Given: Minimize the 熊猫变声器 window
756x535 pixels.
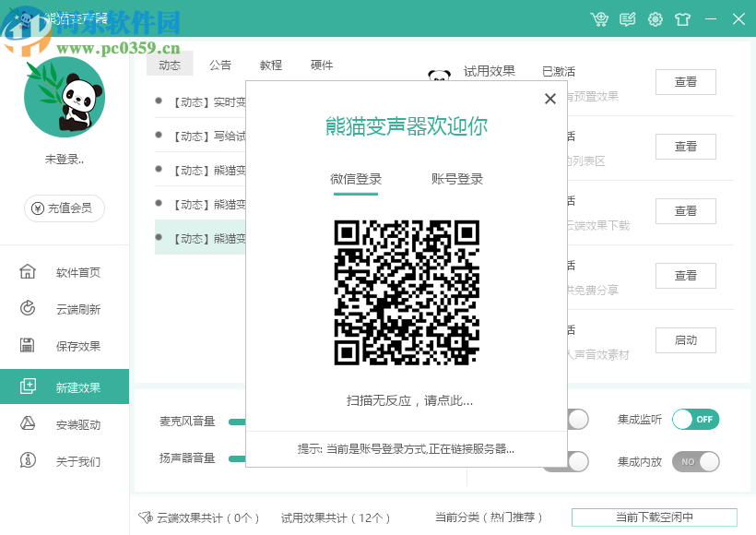Looking at the screenshot, I should click(711, 19).
